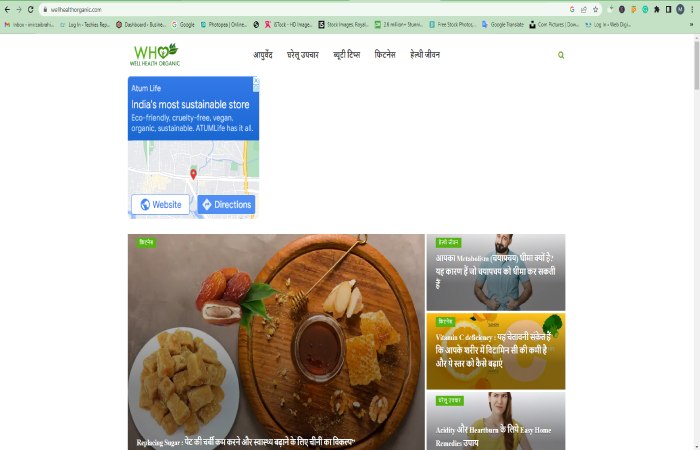Image resolution: width=700 pixels, height=450 pixels.
Task: Click the address bar URL field
Action: (x=304, y=9)
